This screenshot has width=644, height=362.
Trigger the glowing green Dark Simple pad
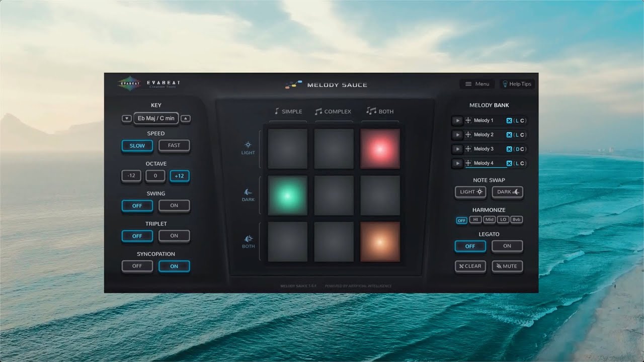pyautogui.click(x=287, y=196)
